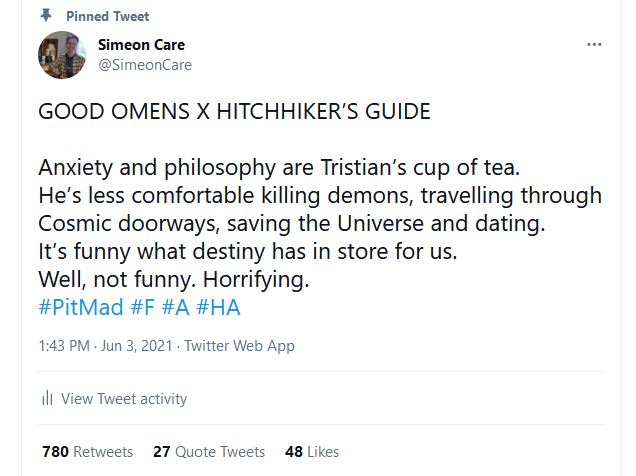Click the "GOOD OMENS X HITCHHIKER'S GUIDE" headline text
The height and width of the screenshot is (476, 636).
click(234, 111)
